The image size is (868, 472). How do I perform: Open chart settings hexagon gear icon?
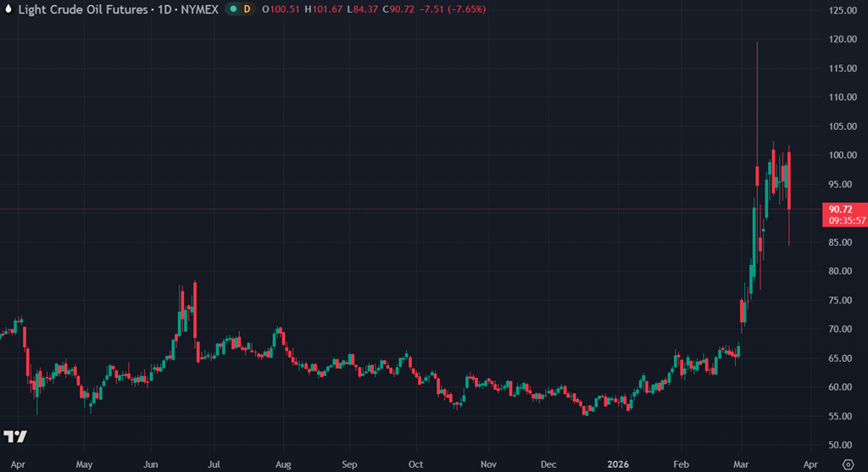(x=848, y=464)
